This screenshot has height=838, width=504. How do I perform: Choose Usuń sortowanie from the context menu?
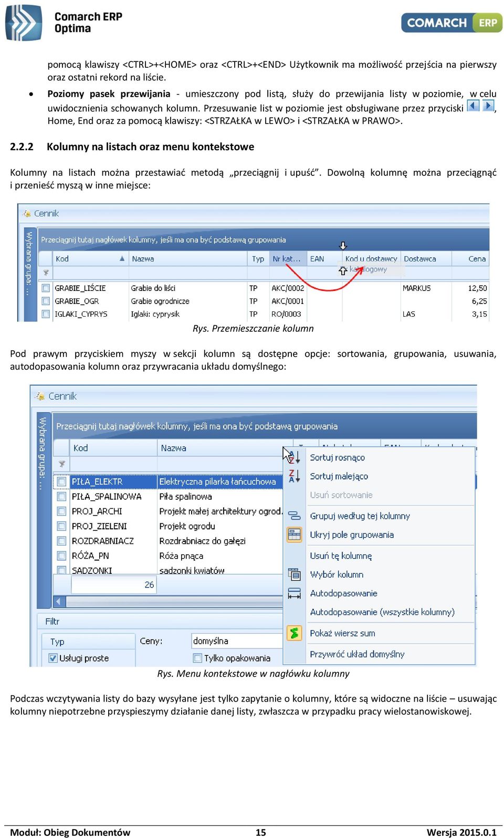341,495
